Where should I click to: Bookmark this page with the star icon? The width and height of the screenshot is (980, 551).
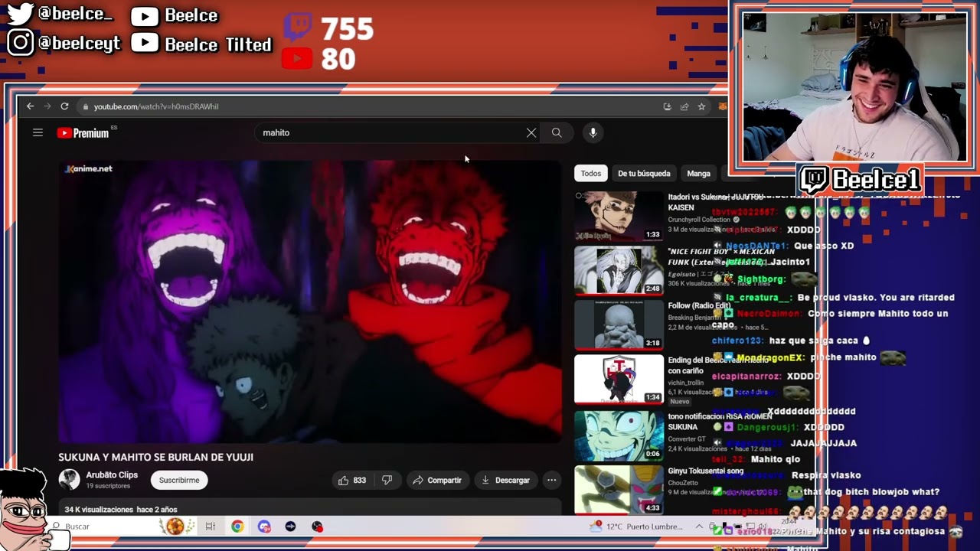pyautogui.click(x=701, y=106)
